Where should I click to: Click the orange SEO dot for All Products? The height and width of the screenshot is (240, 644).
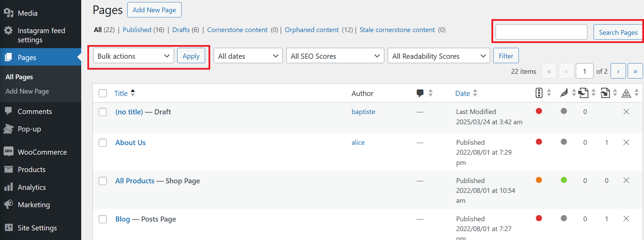[539, 180]
